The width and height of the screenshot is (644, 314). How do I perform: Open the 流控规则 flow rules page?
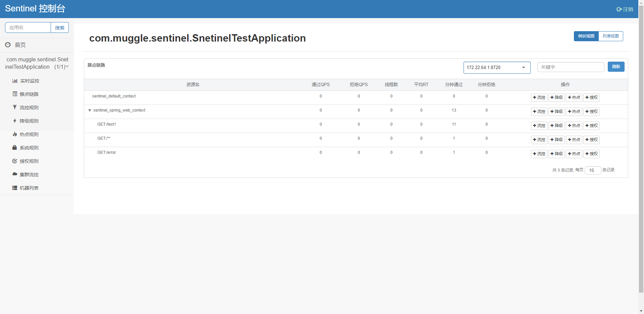pyautogui.click(x=29, y=107)
